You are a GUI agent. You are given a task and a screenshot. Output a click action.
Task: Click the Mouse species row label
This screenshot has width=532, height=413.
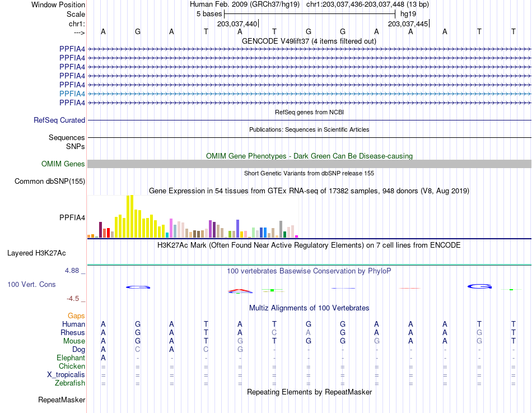click(74, 341)
